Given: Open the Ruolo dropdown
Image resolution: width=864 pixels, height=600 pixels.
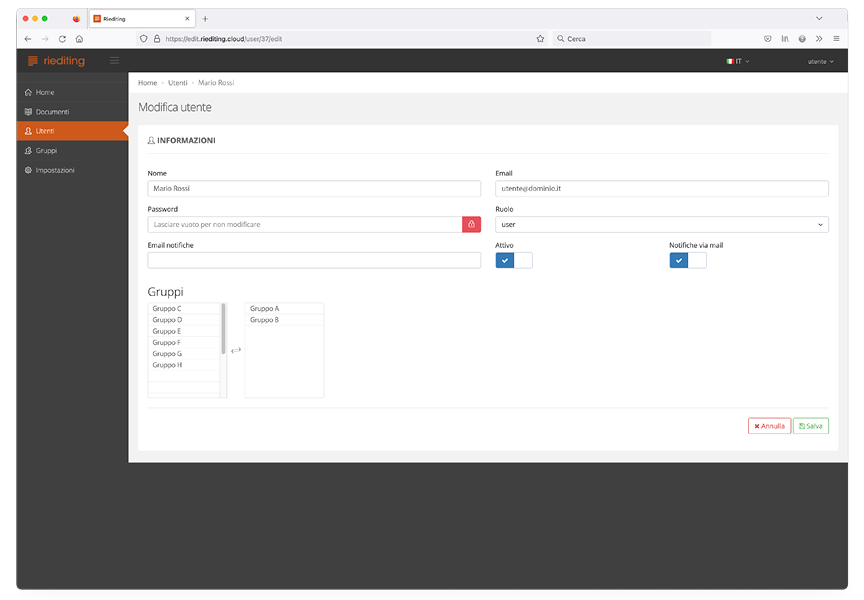Looking at the screenshot, I should click(662, 225).
